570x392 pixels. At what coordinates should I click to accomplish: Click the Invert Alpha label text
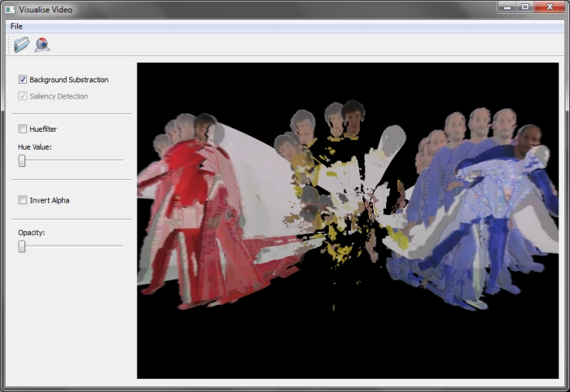click(50, 200)
